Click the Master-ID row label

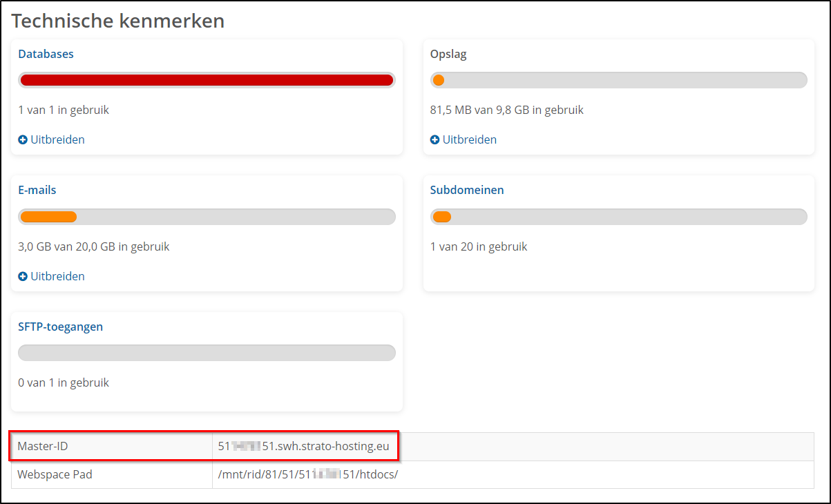coord(43,447)
